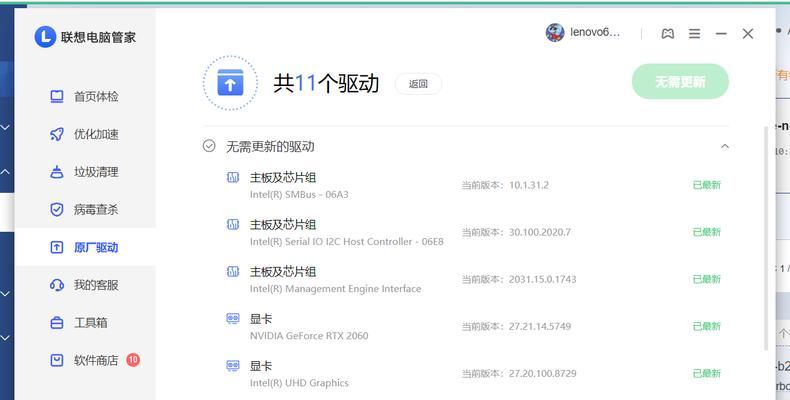Click 已最新 status in UHD Graphics row

pyautogui.click(x=707, y=373)
